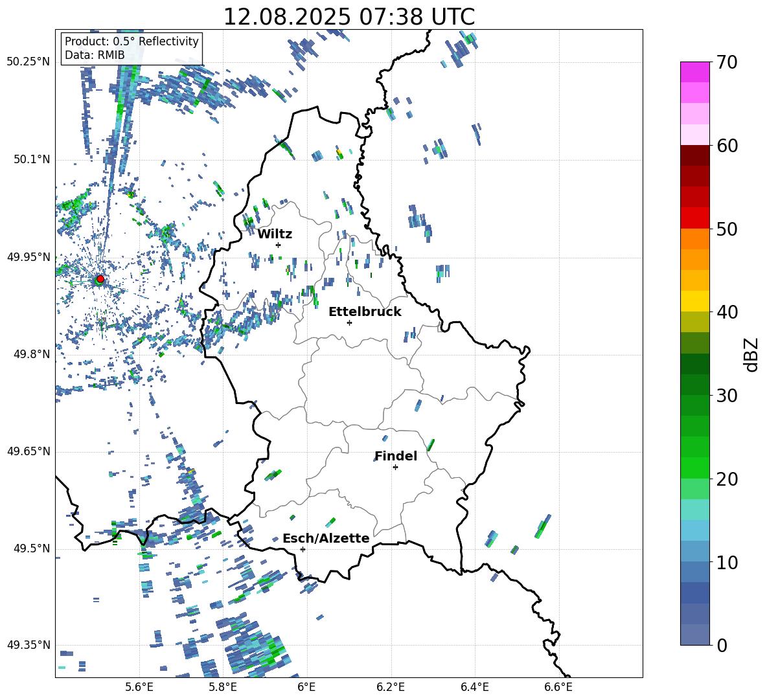Click the magenta top colorbar segment
767x700 pixels.
click(695, 72)
